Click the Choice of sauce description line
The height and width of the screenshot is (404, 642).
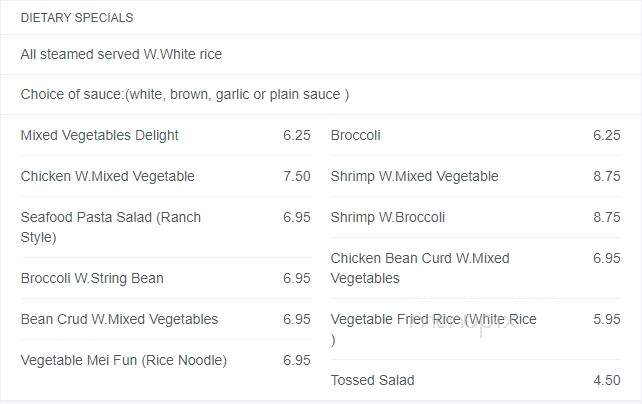pyautogui.click(x=185, y=95)
